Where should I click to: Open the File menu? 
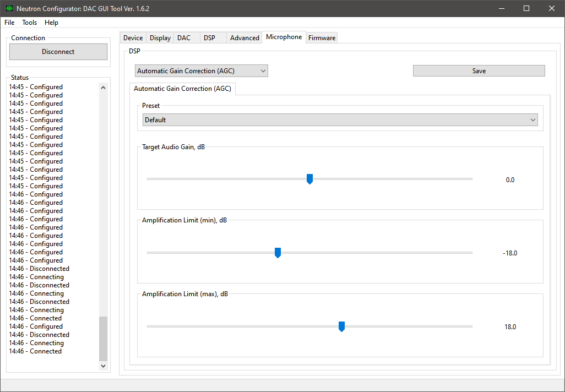9,23
